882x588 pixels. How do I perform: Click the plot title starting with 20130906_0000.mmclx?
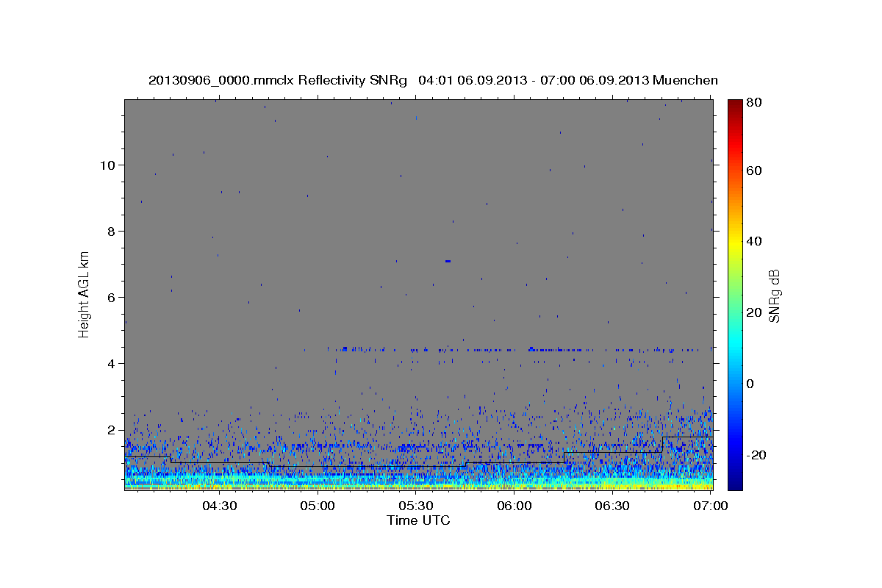(433, 80)
